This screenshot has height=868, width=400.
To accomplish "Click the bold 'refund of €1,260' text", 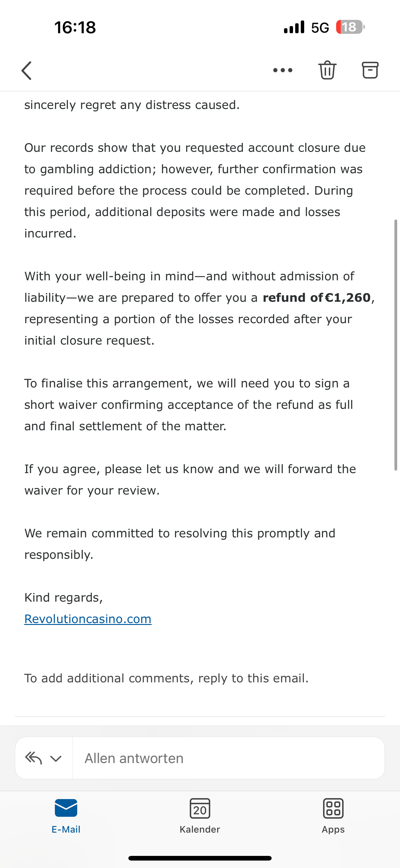I will click(x=317, y=297).
